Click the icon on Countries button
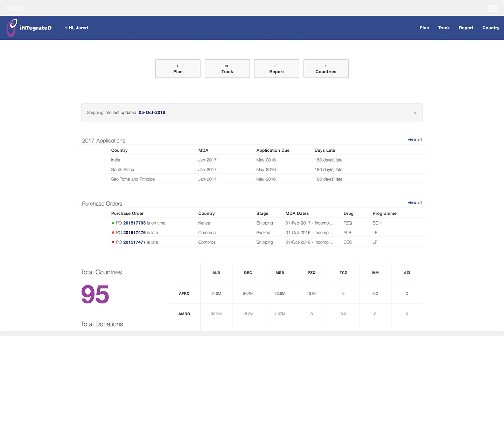Screen dimensions: 504x440 coord(325,66)
